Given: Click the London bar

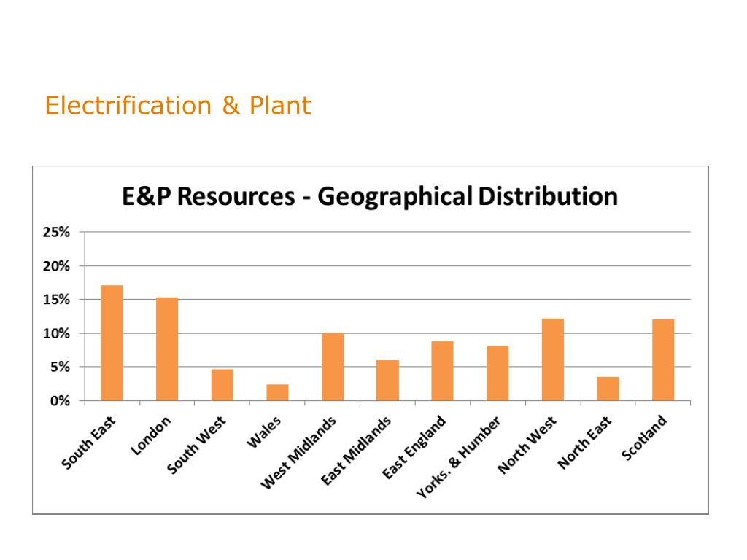Looking at the screenshot, I should tap(167, 349).
